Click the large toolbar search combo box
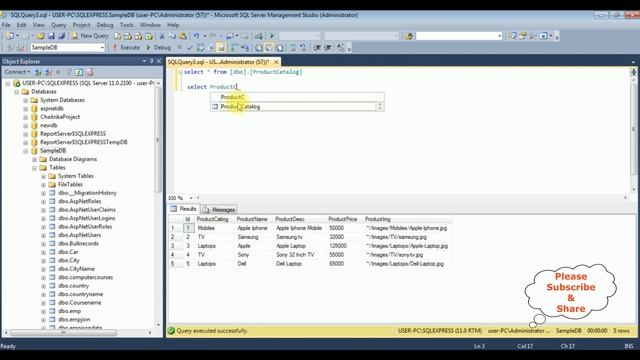The width and height of the screenshot is (640, 360). point(459,36)
